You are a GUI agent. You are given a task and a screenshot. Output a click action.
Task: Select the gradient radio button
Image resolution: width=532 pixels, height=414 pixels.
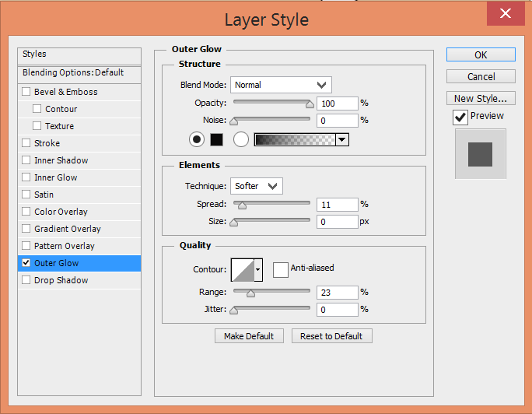click(x=240, y=140)
